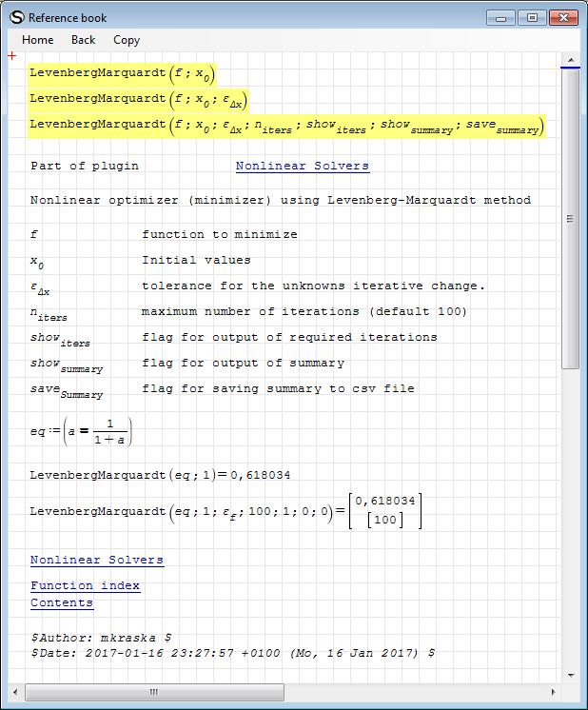Click the vertical scrollbar down arrow
Screen dimensions: 588x710
570,676
